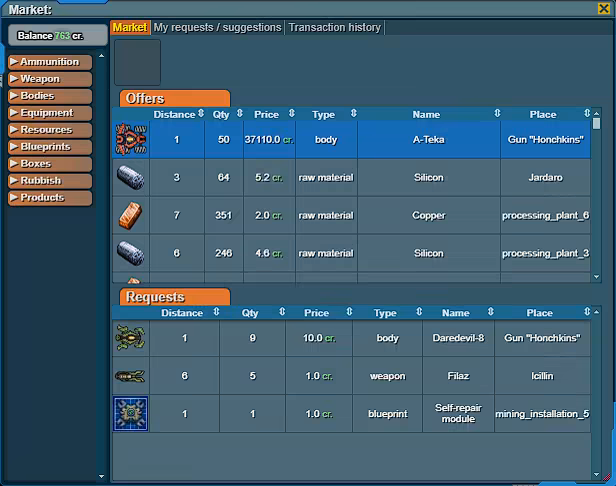Close the Market window
The height and width of the screenshot is (486, 616).
click(x=603, y=9)
